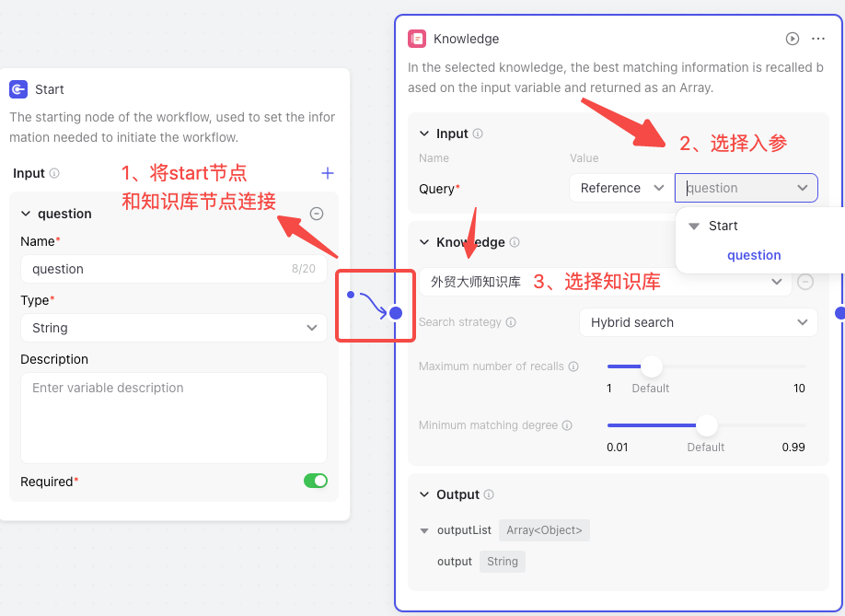Toggle the Required switch off
This screenshot has height=616, width=845.
pyautogui.click(x=315, y=481)
